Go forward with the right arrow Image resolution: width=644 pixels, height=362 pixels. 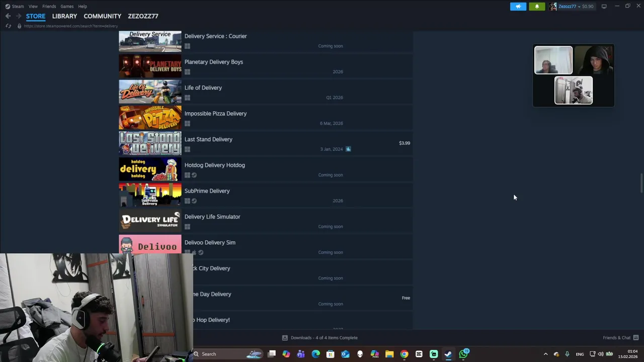click(x=19, y=16)
